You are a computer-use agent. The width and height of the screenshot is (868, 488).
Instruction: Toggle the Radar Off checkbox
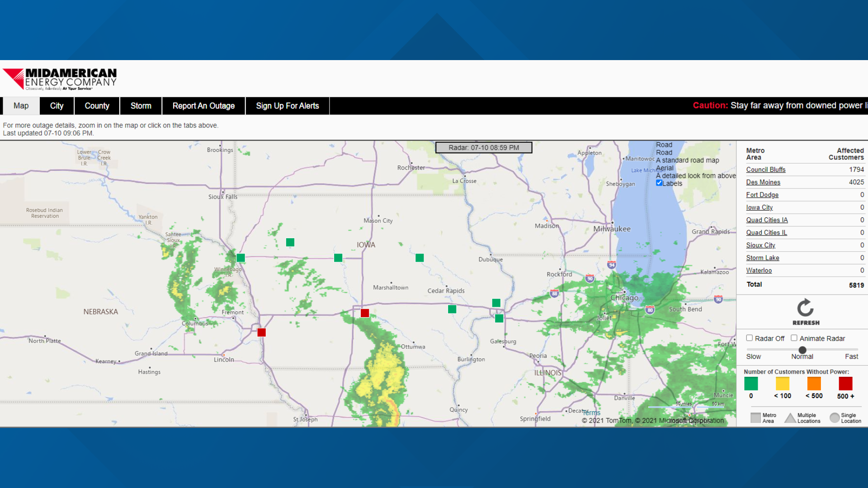coord(750,338)
